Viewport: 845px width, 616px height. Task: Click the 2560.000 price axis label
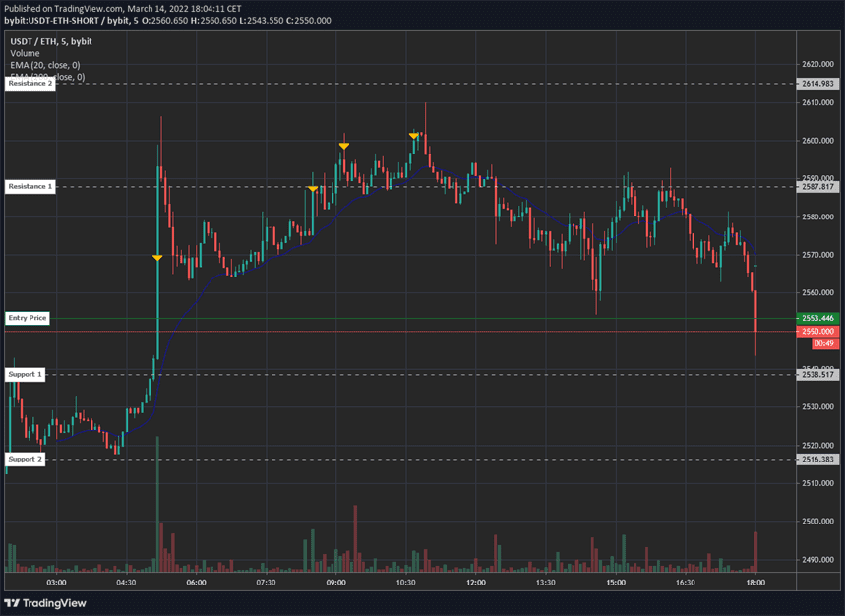(818, 292)
